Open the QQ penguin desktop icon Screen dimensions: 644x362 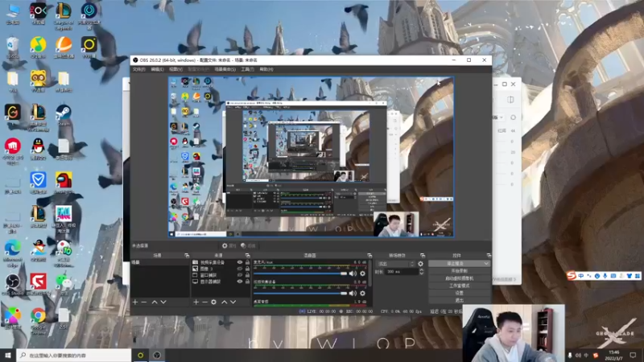[38, 149]
